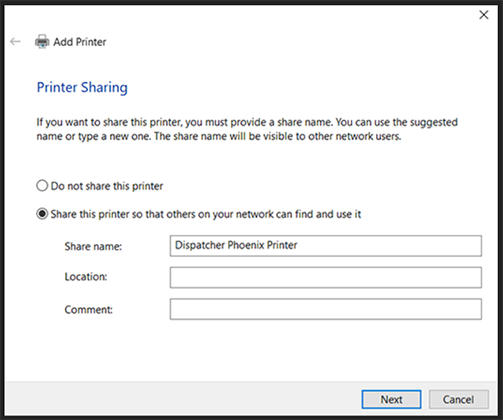Click the gray footer bar left of Next

click(183, 399)
